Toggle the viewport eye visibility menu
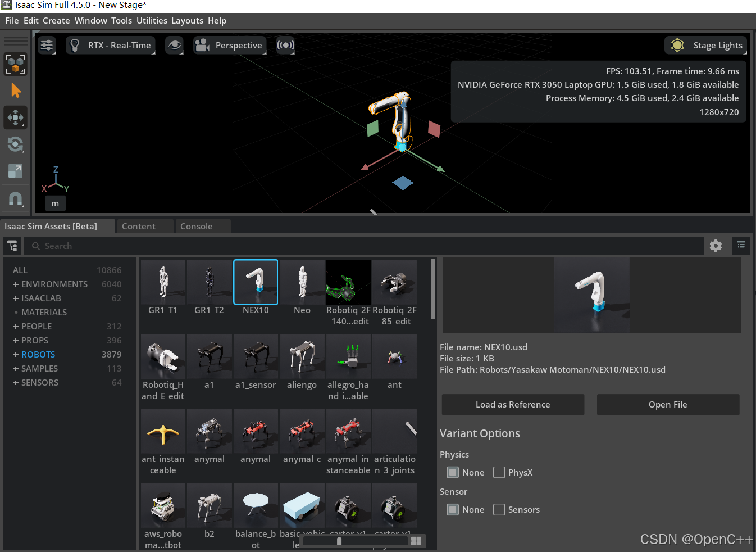756x552 pixels. (175, 46)
